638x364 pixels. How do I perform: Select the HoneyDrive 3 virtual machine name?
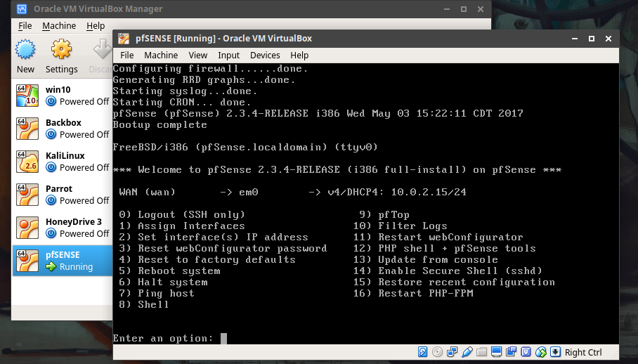(x=74, y=221)
